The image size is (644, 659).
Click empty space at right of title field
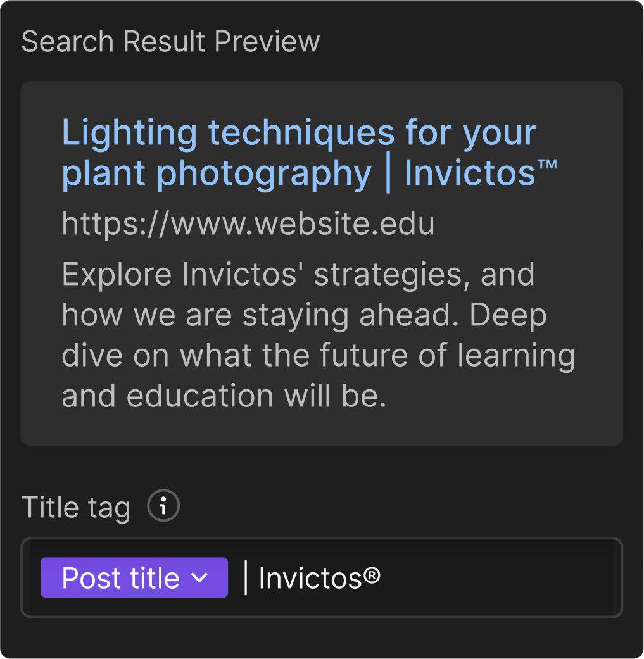point(500,578)
